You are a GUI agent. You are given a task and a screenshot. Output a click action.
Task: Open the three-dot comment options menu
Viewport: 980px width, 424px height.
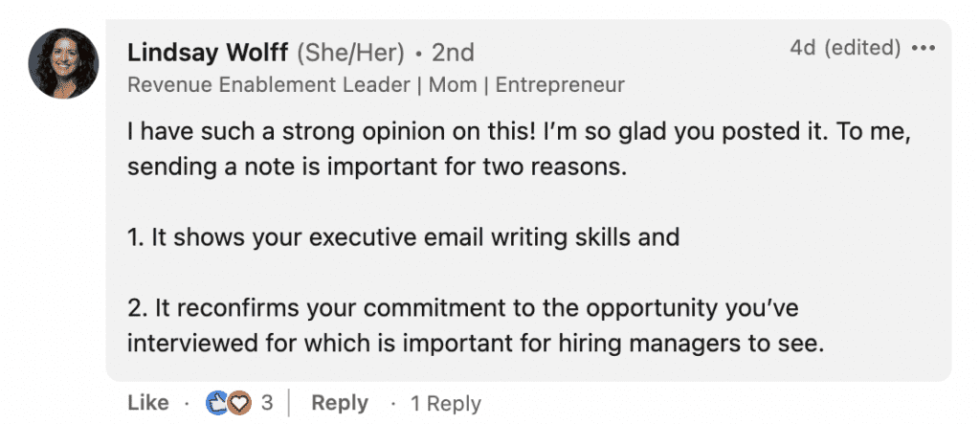(x=924, y=48)
